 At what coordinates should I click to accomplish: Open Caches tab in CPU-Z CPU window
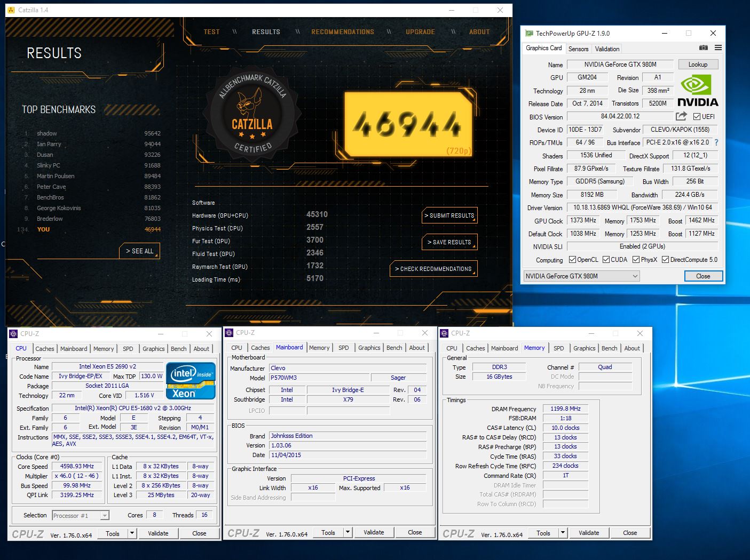[x=45, y=349]
